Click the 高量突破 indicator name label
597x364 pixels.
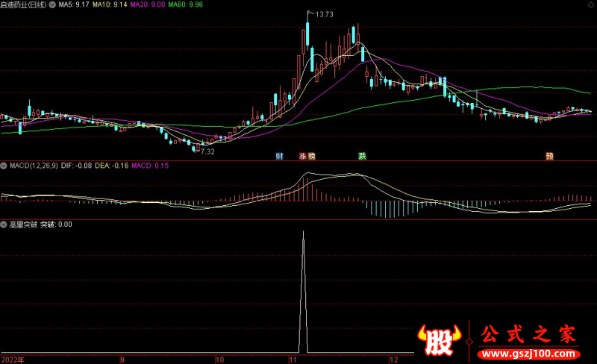[x=23, y=225]
